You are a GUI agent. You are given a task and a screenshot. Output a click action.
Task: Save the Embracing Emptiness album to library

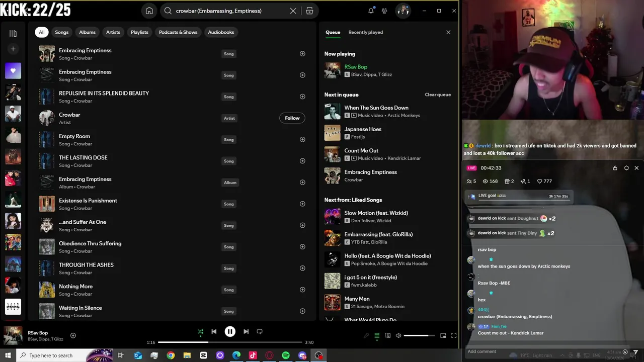tap(302, 183)
